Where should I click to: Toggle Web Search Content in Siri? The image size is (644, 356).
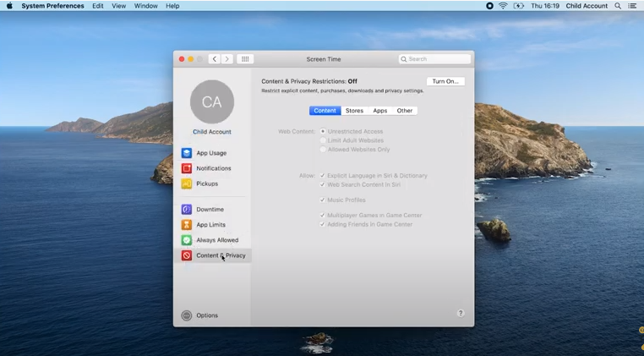(x=322, y=184)
